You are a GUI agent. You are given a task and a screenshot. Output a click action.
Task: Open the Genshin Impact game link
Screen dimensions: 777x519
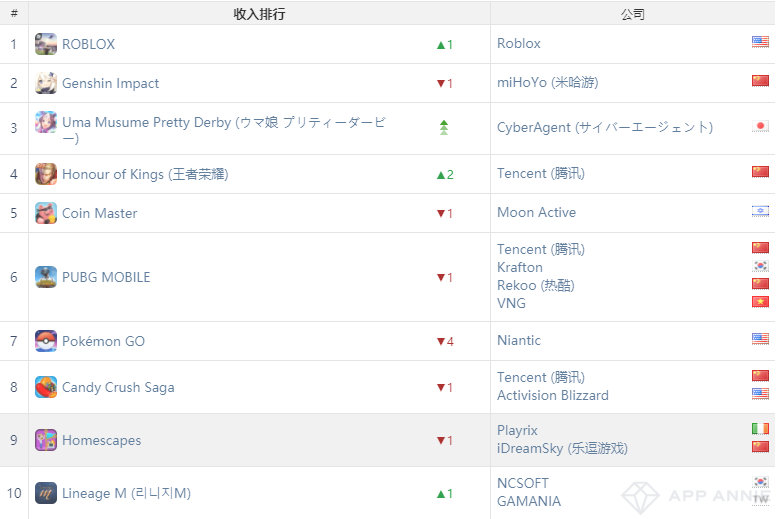click(110, 83)
